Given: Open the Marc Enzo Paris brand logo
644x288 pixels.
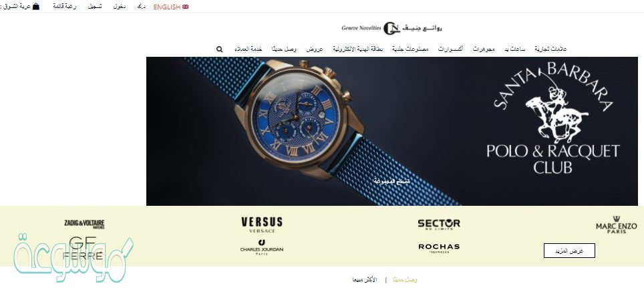Looking at the screenshot, I should [616, 225].
